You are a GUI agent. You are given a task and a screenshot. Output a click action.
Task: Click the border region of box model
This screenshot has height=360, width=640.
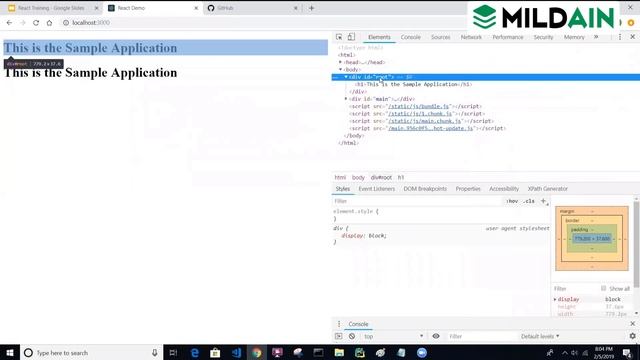[x=572, y=220]
